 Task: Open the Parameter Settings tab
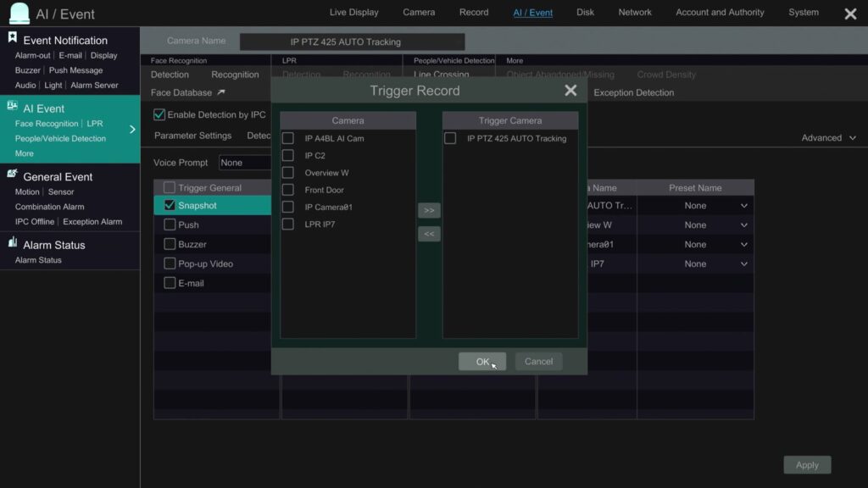[192, 136]
